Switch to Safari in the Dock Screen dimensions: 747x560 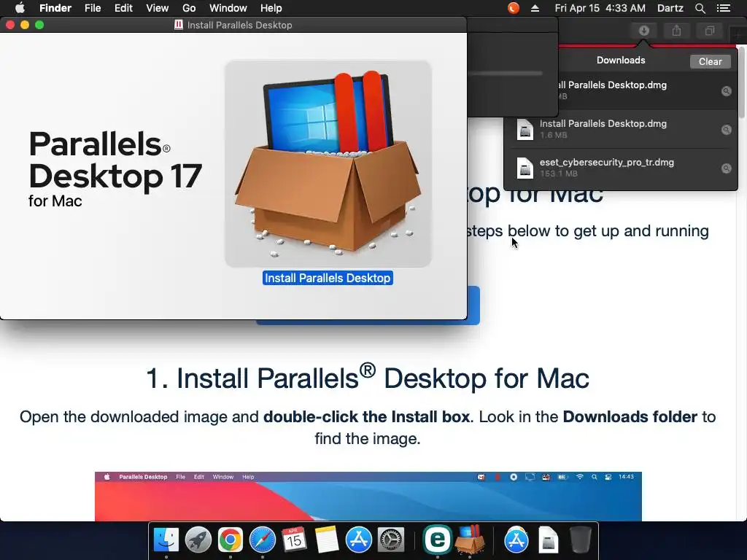(x=263, y=540)
